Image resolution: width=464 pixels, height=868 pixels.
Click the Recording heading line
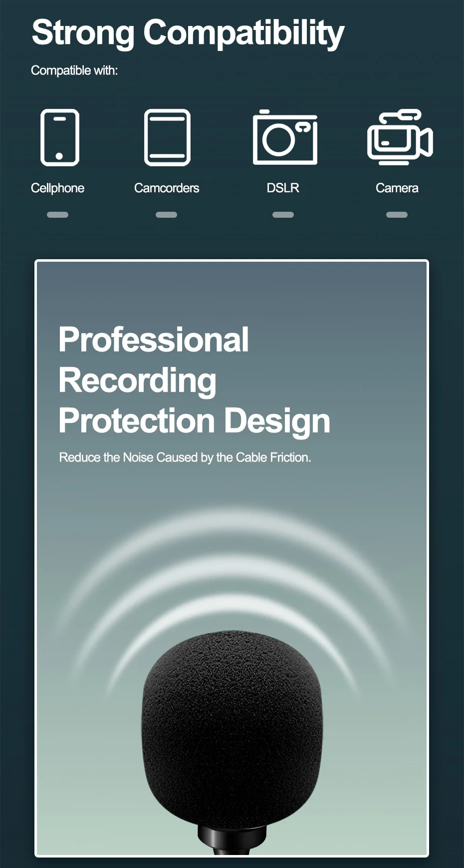(138, 381)
